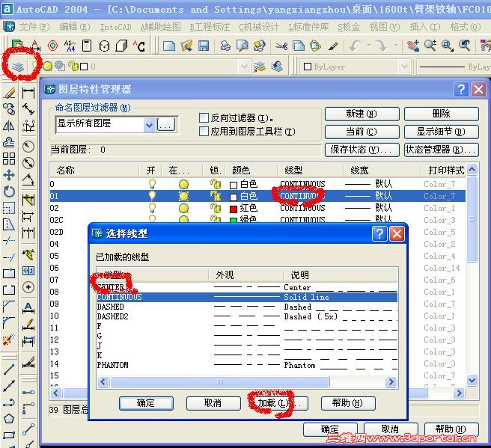
Task: Enable the 反向过滤器 checkbox
Action: click(x=204, y=118)
